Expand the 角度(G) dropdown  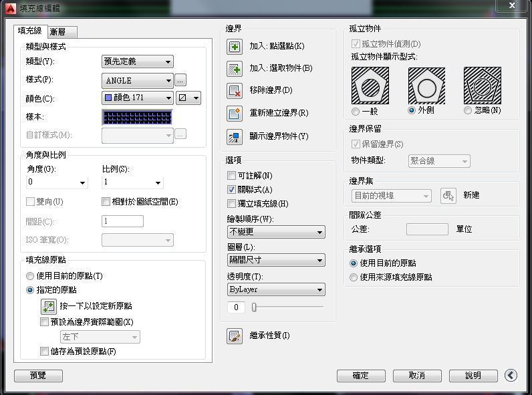click(x=57, y=182)
